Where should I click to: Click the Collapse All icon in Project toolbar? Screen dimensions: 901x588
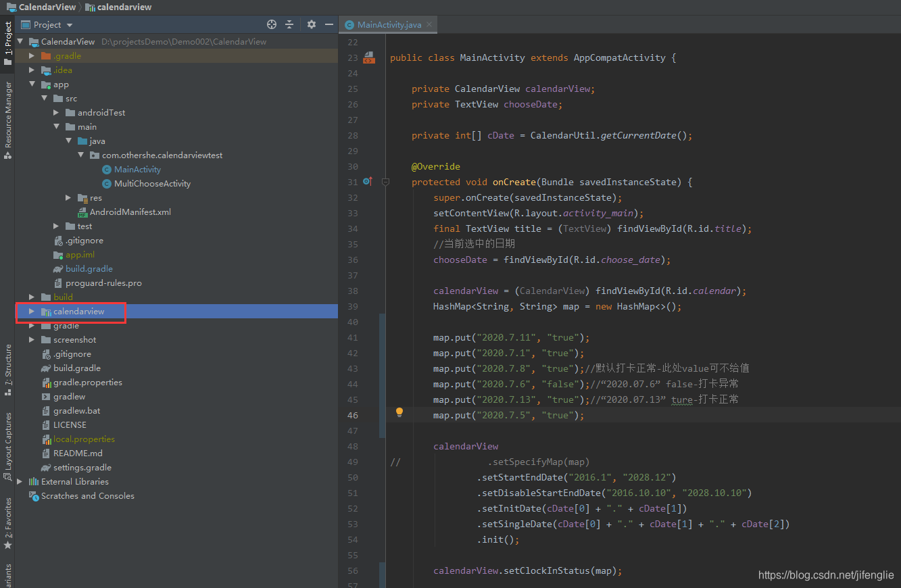[x=289, y=24]
